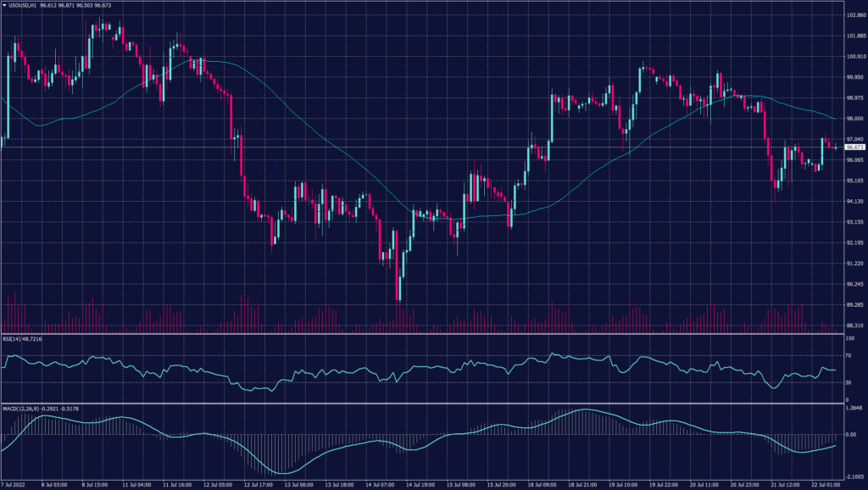Click the RSI 70 overbought level label
The width and height of the screenshot is (868, 490).
[x=849, y=356]
